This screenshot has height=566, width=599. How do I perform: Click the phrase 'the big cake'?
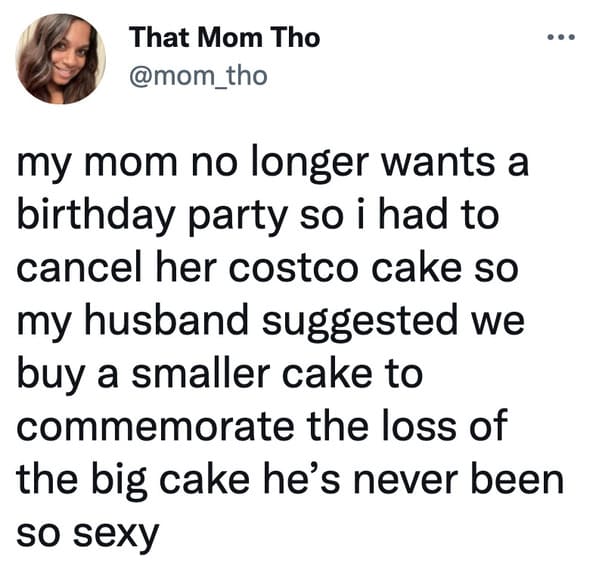133,482
